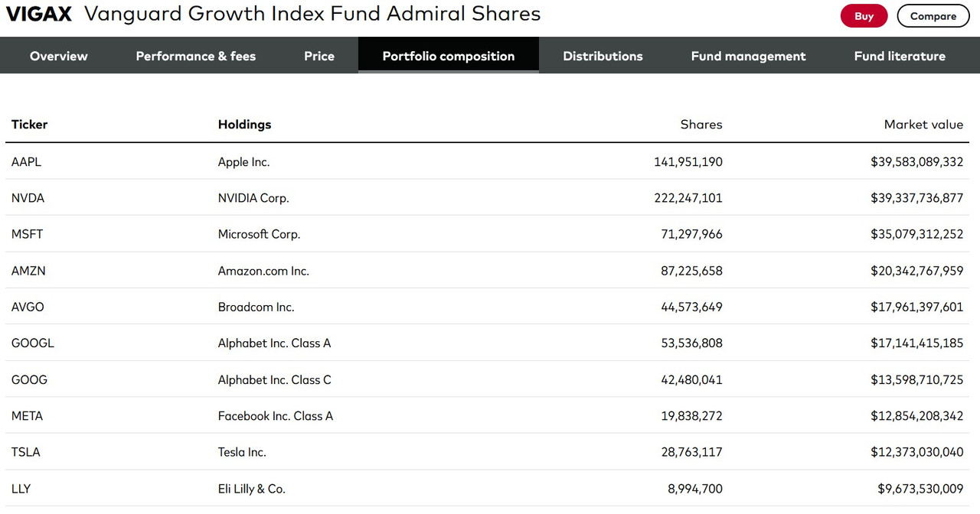
Task: Open the Overview tab
Action: (59, 56)
